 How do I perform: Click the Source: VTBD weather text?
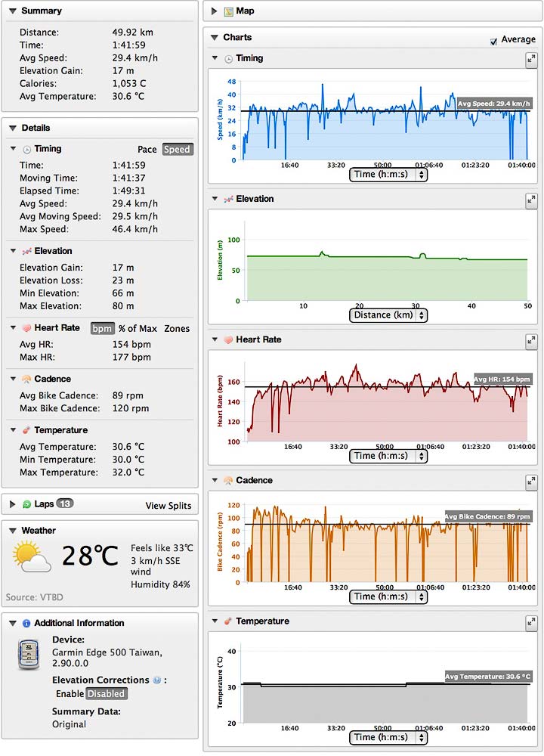tap(34, 597)
